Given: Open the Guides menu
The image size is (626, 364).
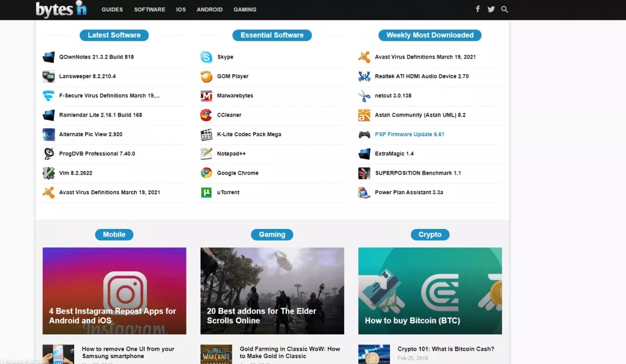Looking at the screenshot, I should coord(112,10).
